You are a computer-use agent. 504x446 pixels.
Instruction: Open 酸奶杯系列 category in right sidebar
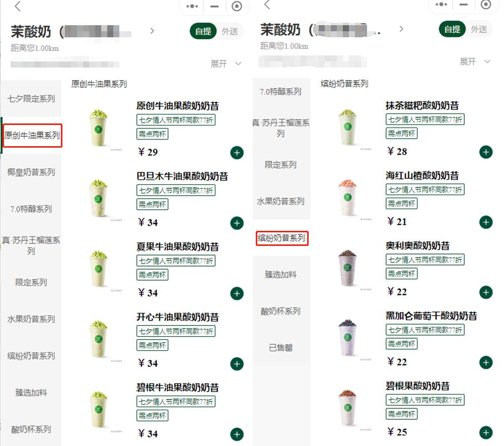point(280,311)
